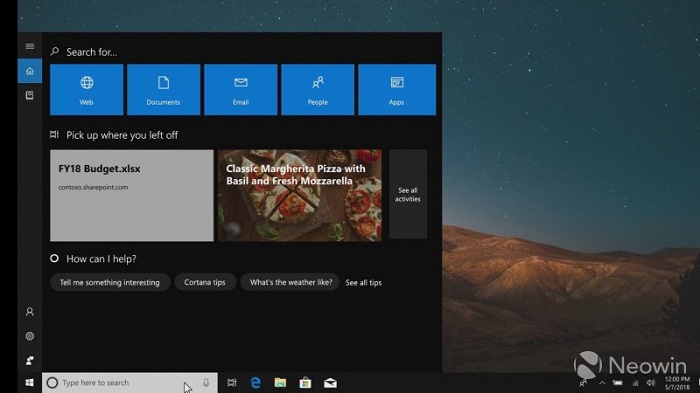Launch Mail app from taskbar

(x=330, y=383)
